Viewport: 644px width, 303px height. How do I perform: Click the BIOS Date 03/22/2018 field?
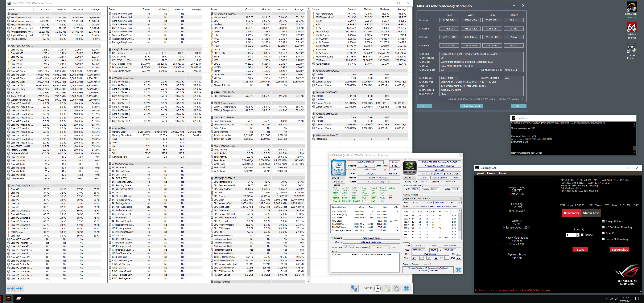coord(348,247)
